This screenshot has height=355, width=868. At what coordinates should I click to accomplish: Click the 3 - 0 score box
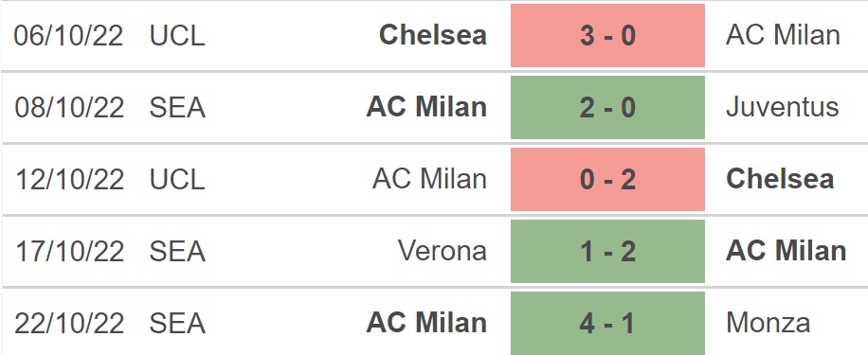click(x=607, y=35)
